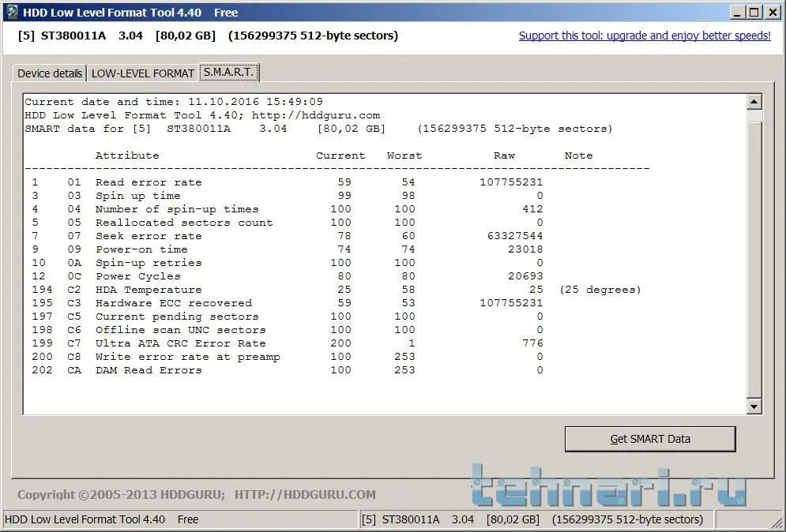786x532 pixels.
Task: Click raw value 23018
Action: pos(525,249)
